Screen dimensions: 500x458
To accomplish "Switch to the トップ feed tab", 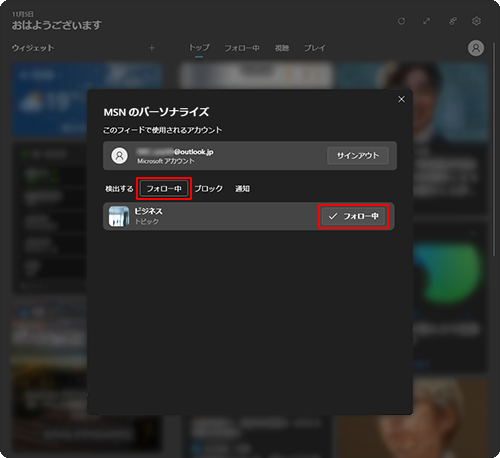I will 199,48.
